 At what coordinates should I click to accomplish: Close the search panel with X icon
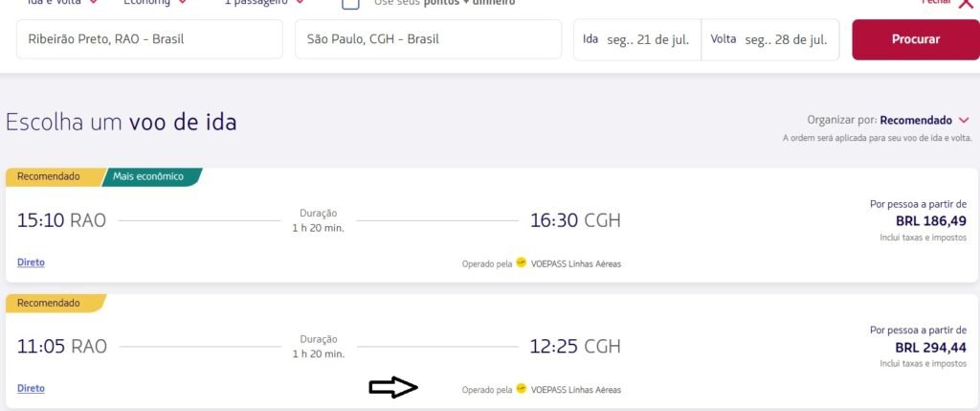(x=966, y=3)
